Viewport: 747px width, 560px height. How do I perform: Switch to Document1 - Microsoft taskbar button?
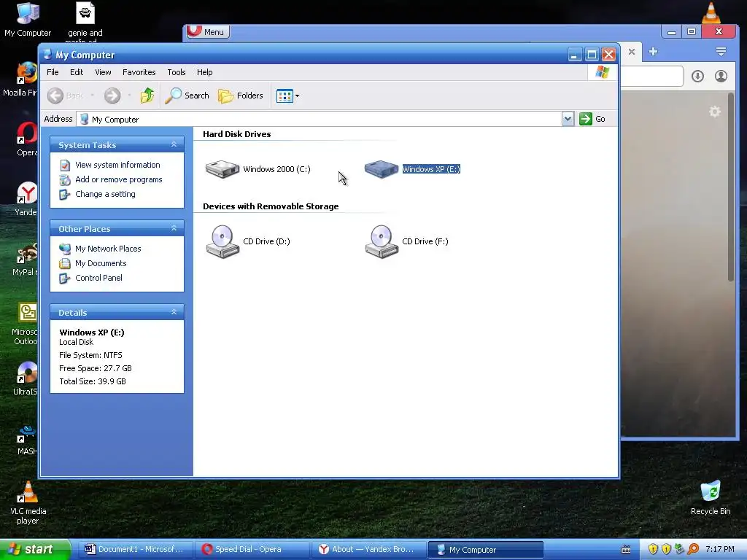134,550
